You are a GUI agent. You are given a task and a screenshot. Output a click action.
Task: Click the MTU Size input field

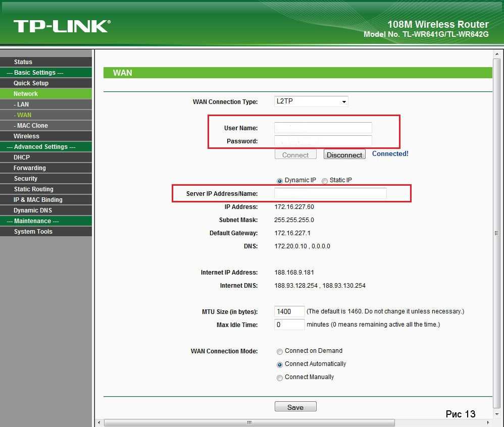(289, 311)
